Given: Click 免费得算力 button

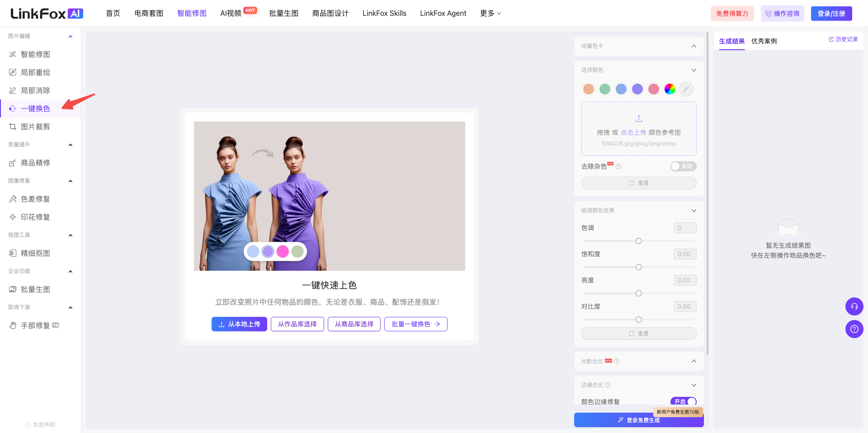Looking at the screenshot, I should click(732, 14).
